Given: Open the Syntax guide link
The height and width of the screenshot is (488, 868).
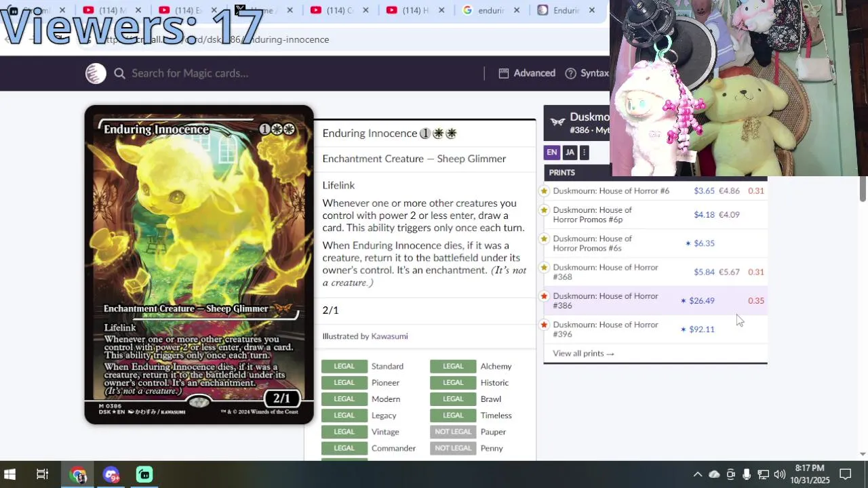Looking at the screenshot, I should click(x=587, y=73).
